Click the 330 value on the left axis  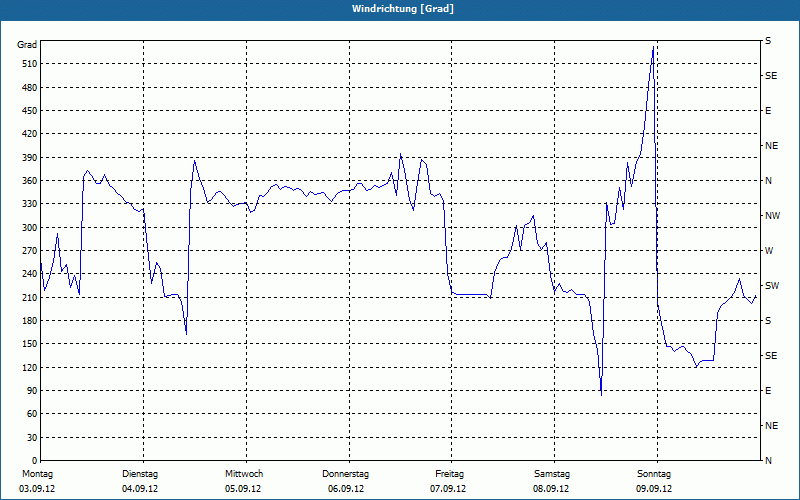pos(29,204)
